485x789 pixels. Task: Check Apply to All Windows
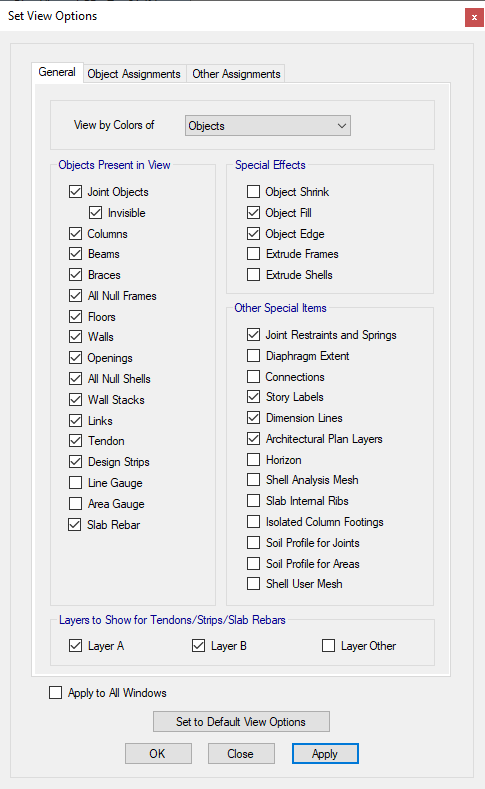point(56,693)
